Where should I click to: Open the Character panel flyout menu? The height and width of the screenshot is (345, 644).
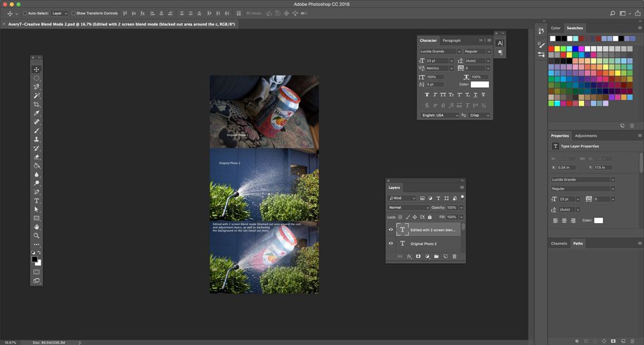(489, 40)
